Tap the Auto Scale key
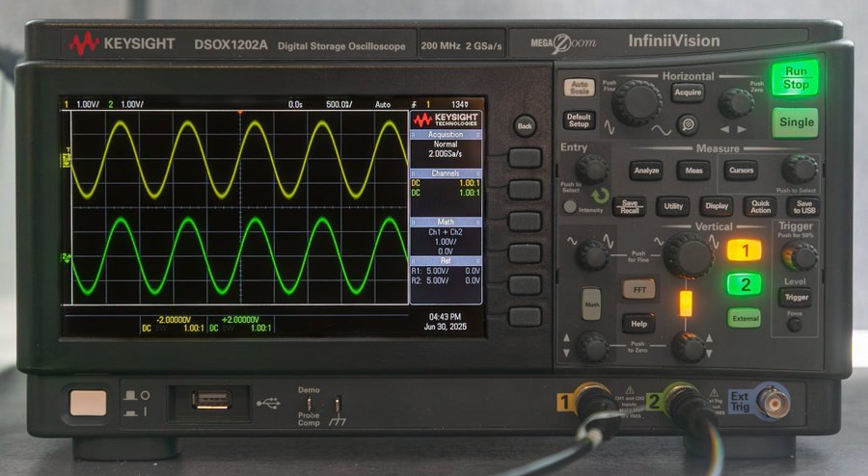Image resolution: width=868 pixels, height=476 pixels. [x=579, y=88]
